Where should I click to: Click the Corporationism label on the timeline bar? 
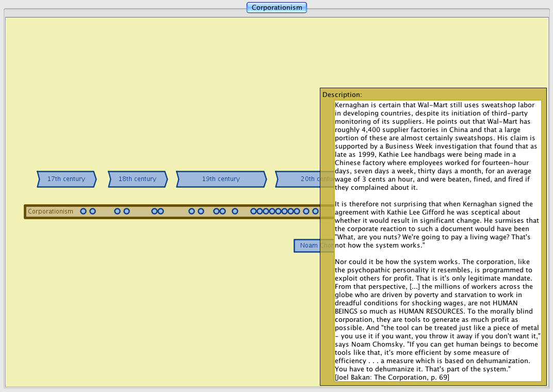click(x=51, y=211)
